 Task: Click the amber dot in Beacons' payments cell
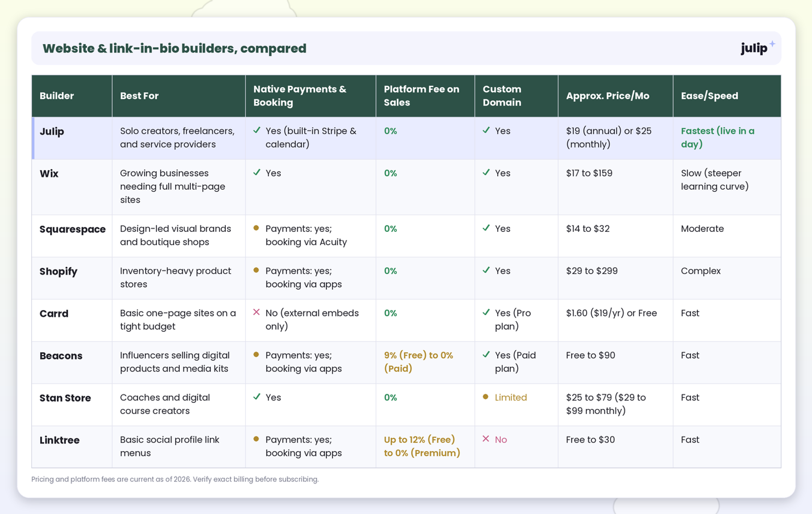(x=256, y=355)
